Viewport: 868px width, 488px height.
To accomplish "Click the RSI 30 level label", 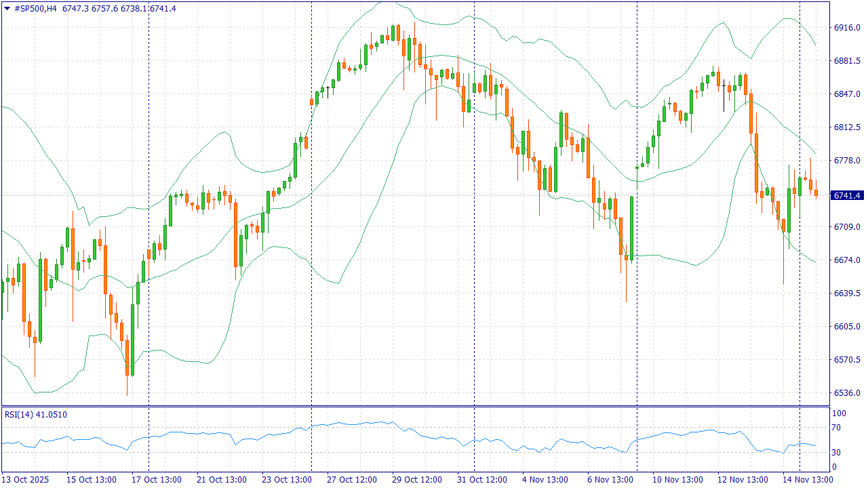I will tap(837, 453).
